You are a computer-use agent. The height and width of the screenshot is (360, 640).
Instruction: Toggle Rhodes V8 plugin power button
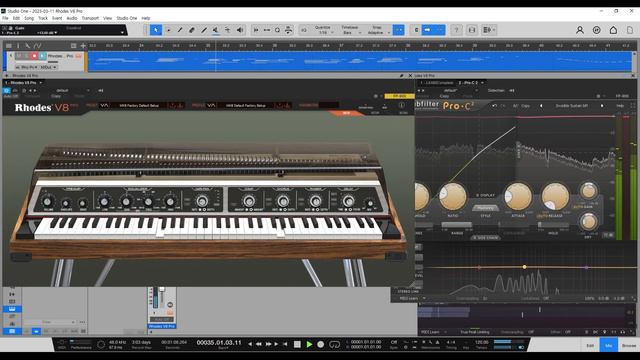click(x=7, y=90)
